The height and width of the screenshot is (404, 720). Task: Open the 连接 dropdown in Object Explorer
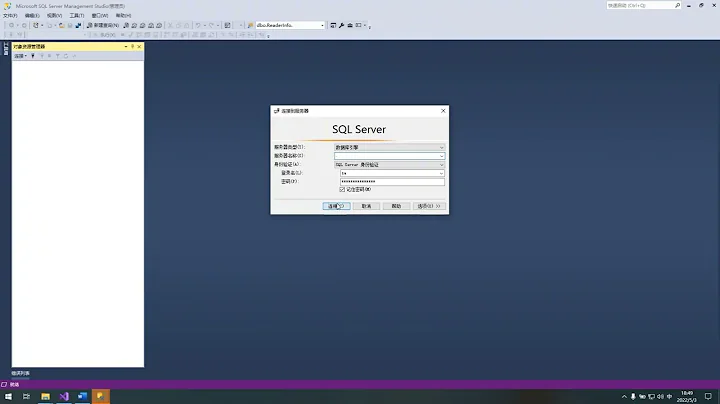point(20,56)
